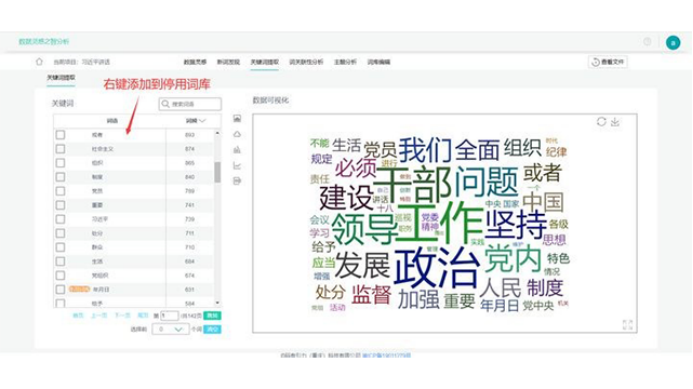Go to the next page link
Viewport: 693px width, 389px height.
coord(122,316)
